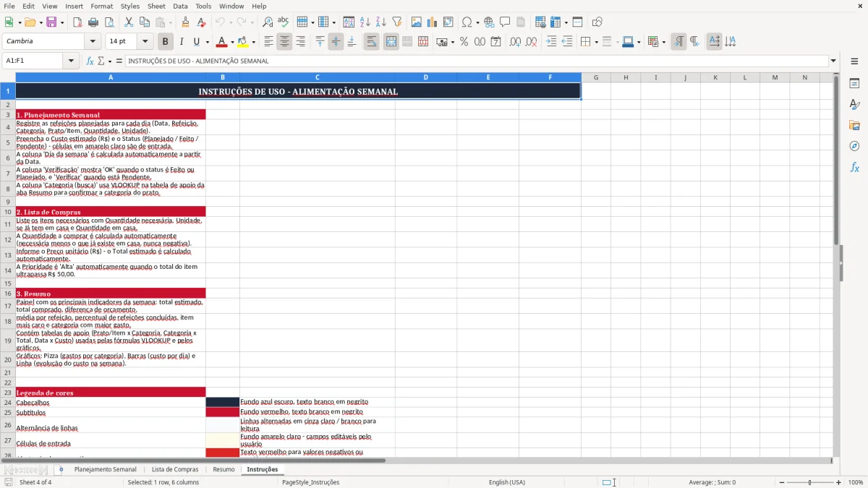Insert Image from toolbar
Image resolution: width=868 pixels, height=488 pixels.
coord(417,22)
